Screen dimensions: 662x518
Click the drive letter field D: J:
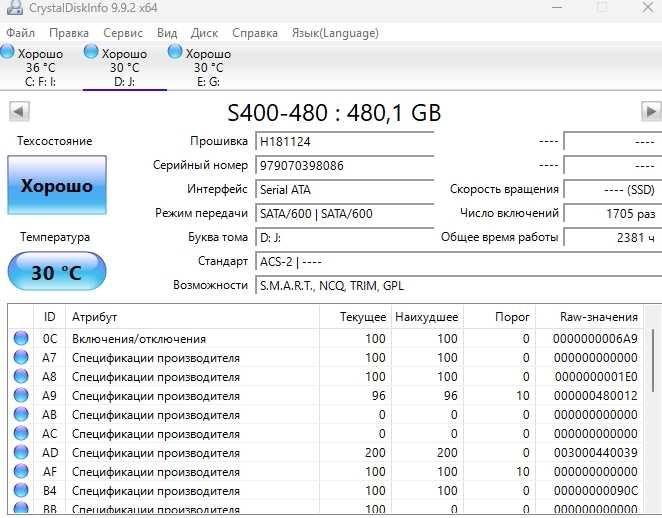(345, 238)
